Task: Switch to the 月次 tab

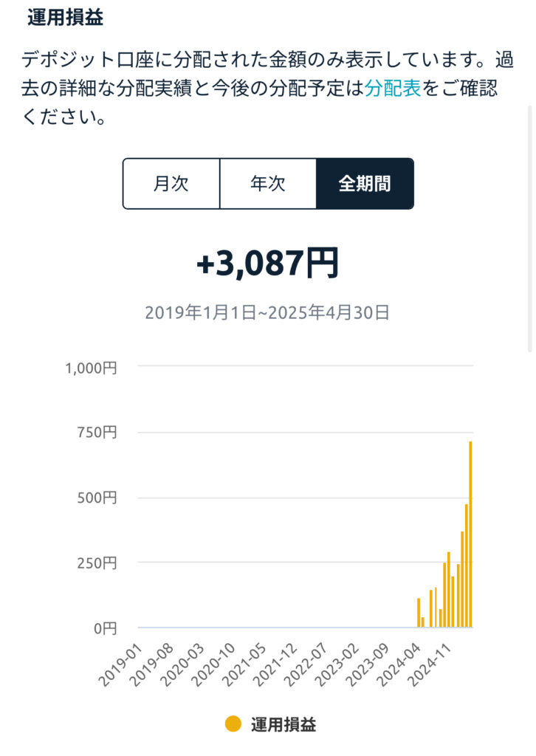Action: [171, 183]
